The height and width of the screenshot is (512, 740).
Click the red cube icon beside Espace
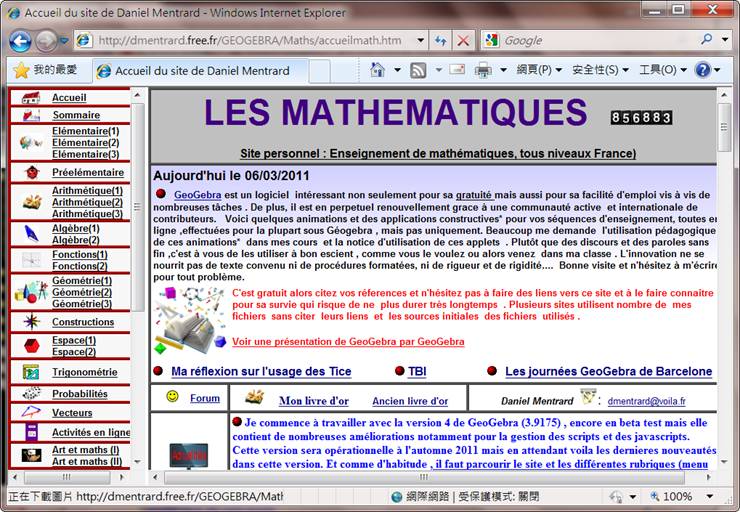point(32,346)
